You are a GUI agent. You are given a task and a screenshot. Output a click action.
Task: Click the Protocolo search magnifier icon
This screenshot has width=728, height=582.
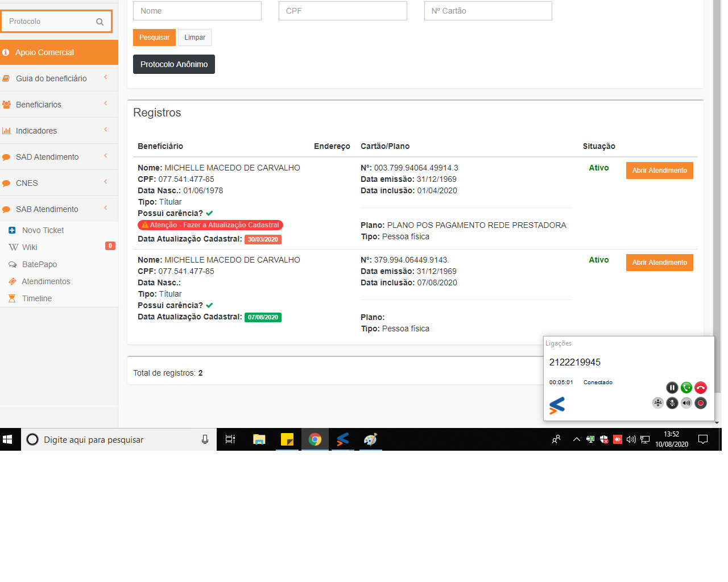(x=100, y=22)
